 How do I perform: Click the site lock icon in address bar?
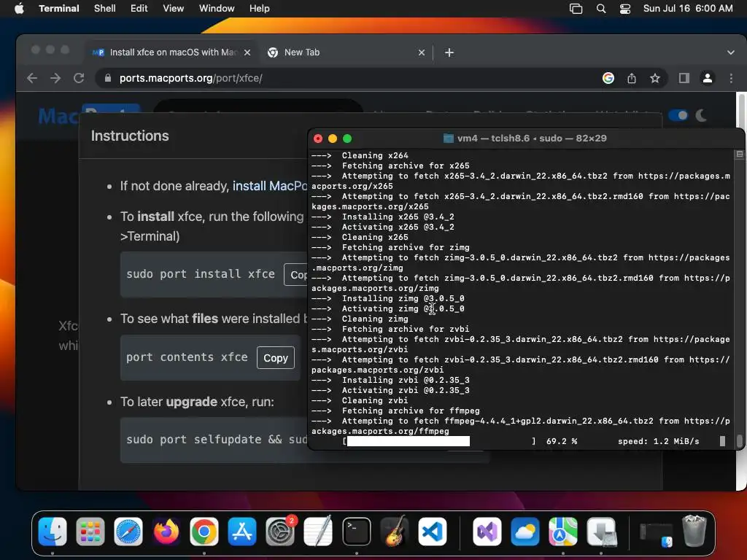pyautogui.click(x=108, y=78)
